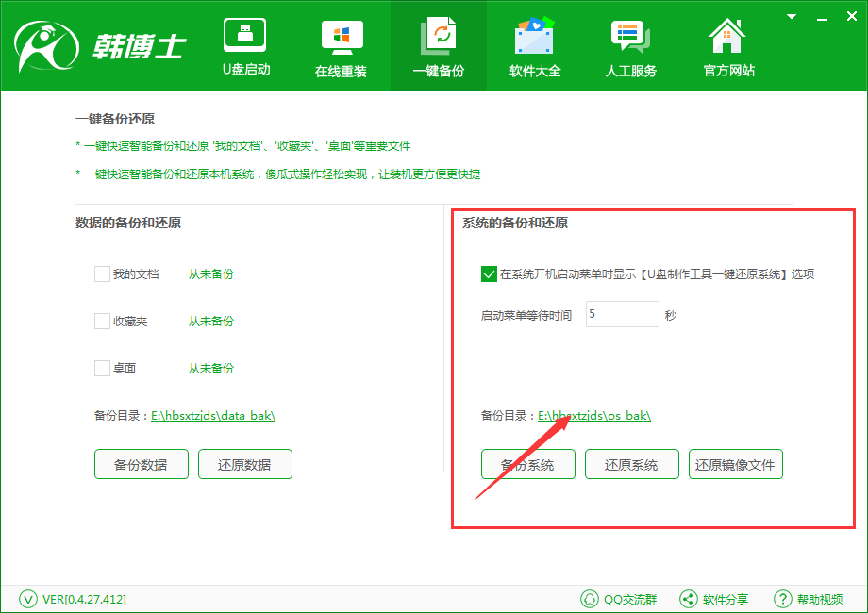Screen dimensions: 868x613
Task: Click the 备份系统 button
Action: pos(527,463)
